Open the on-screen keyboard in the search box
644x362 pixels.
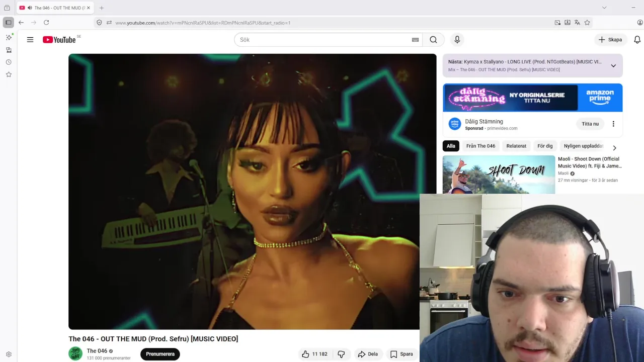[x=415, y=40]
